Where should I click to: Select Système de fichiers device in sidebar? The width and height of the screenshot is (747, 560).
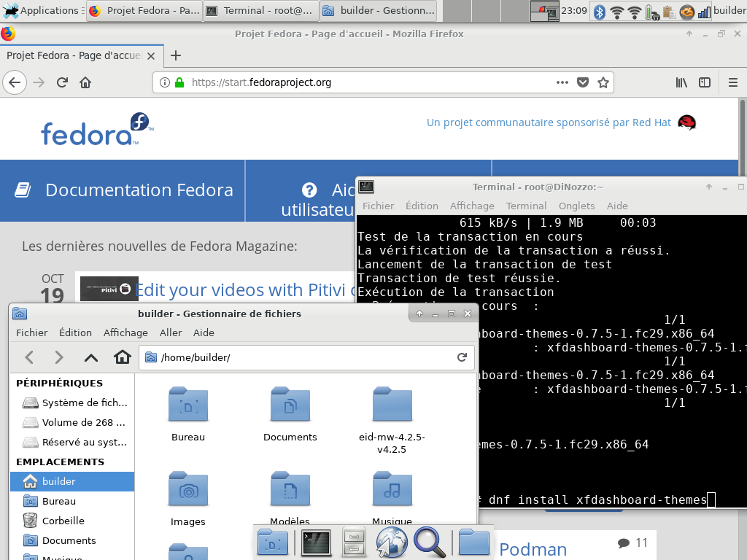click(72, 402)
